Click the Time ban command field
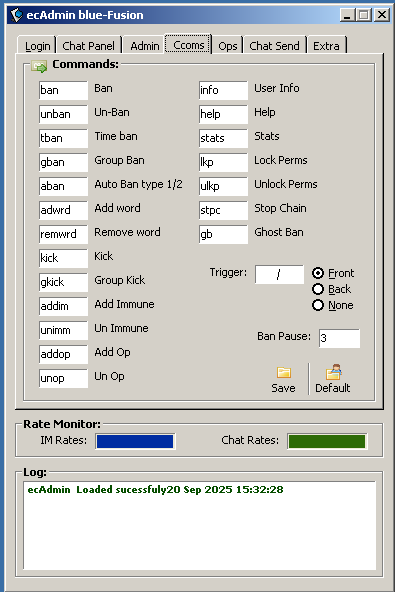The image size is (395, 592). [x=63, y=138]
